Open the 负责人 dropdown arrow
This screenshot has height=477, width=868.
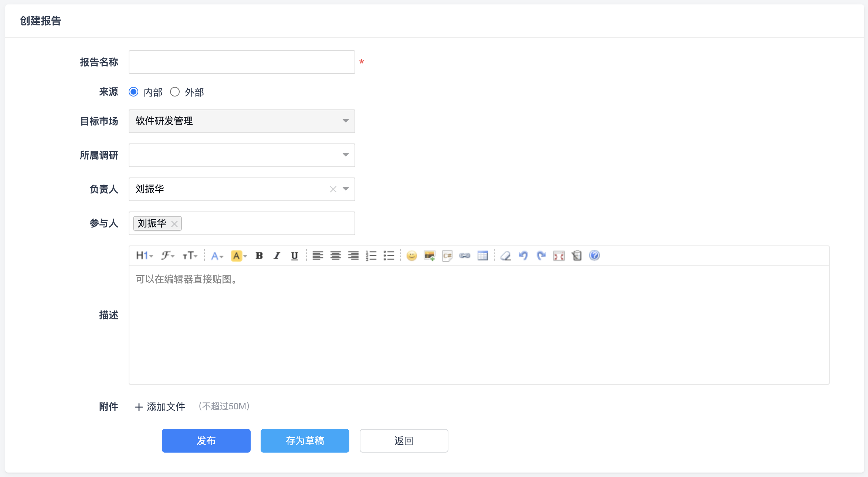pyautogui.click(x=346, y=189)
